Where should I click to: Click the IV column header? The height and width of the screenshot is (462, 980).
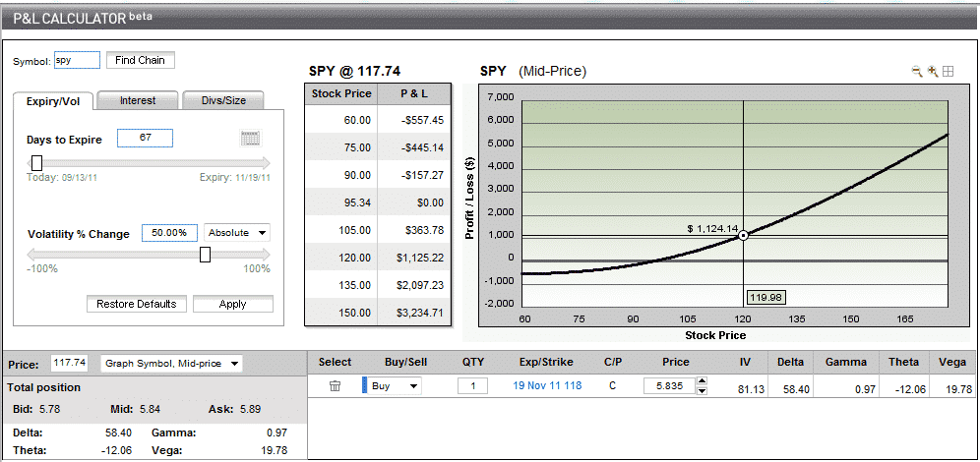click(x=745, y=362)
